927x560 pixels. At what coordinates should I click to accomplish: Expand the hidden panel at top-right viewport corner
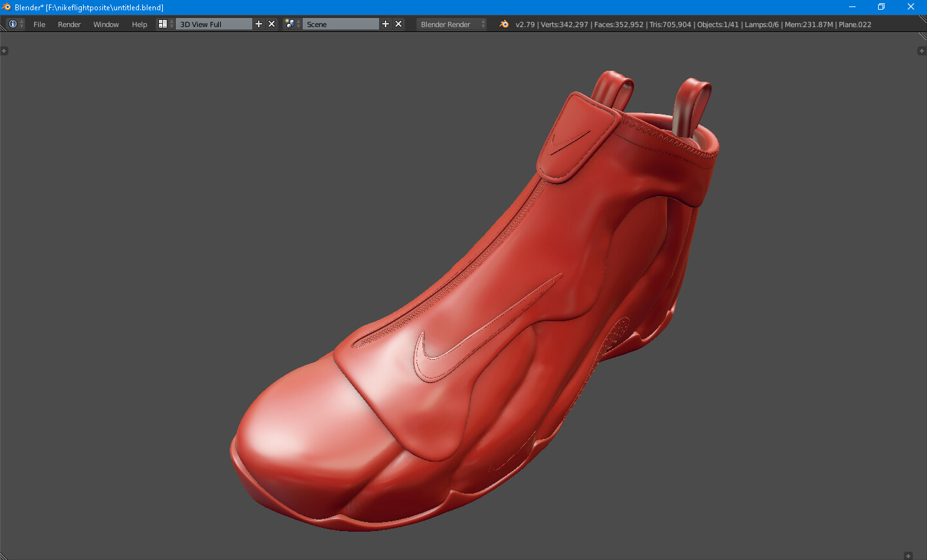(922, 51)
